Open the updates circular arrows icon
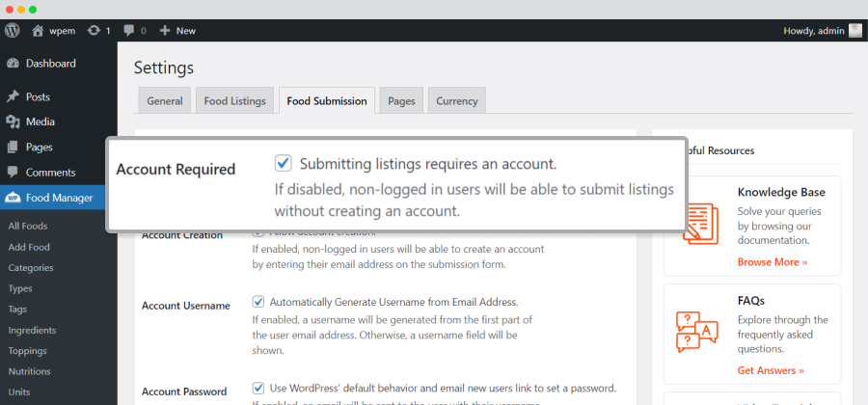 tap(94, 31)
